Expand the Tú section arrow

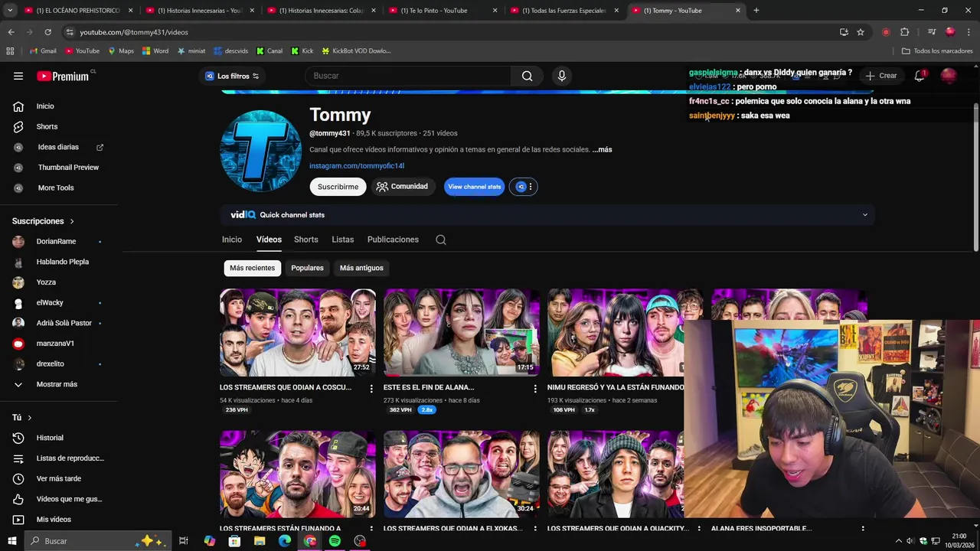coord(29,418)
